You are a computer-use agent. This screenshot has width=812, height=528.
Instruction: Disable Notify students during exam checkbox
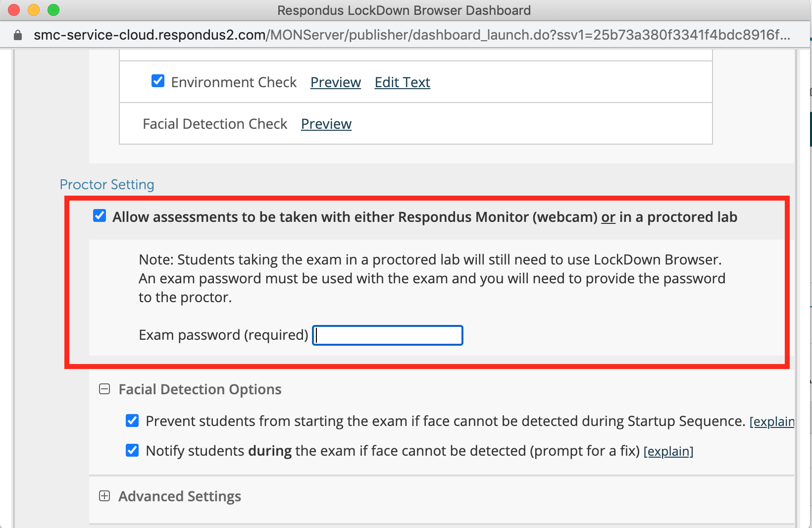click(132, 450)
